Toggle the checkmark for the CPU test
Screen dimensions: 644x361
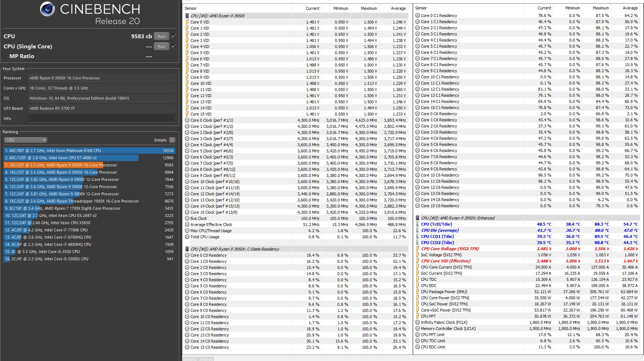click(174, 36)
